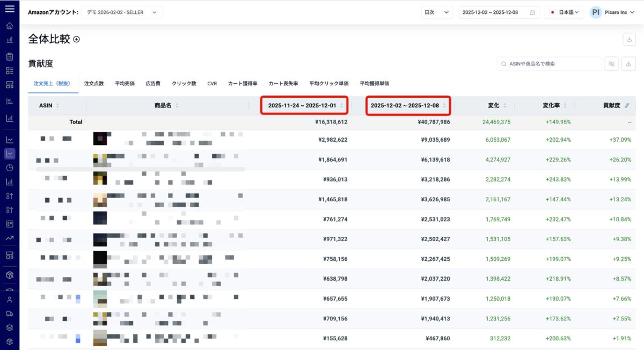Go to Home via sidebar house icon

[9, 26]
